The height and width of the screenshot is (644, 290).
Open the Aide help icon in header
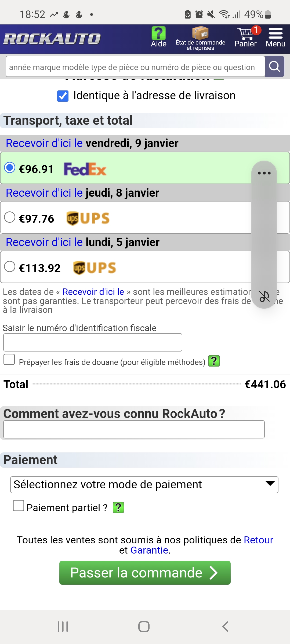point(158,37)
